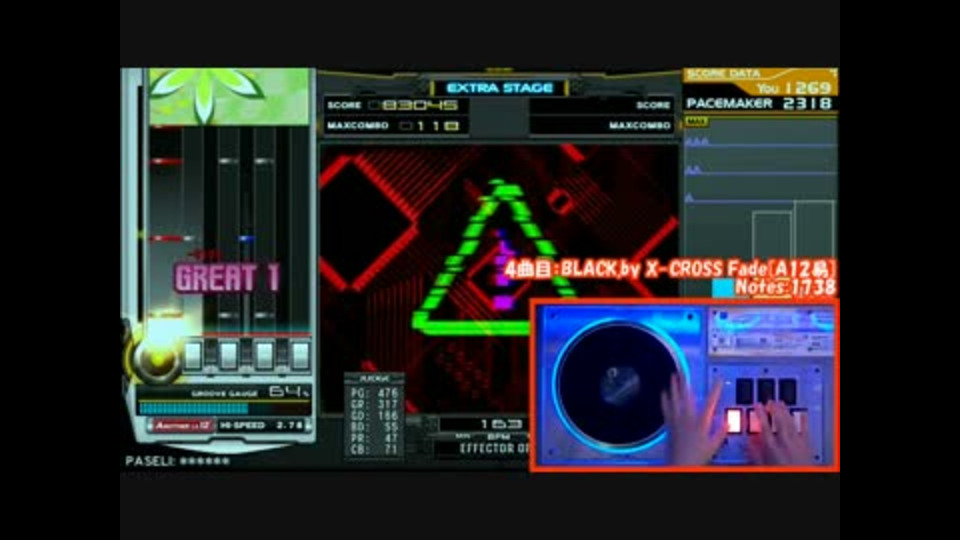Click the Notes: 1738 overlay text
This screenshot has height=540, width=960.
[786, 287]
